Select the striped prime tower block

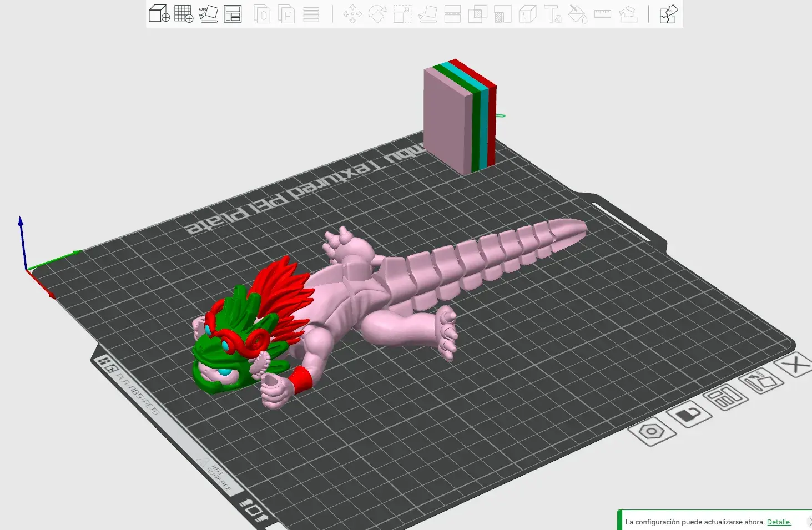point(460,118)
